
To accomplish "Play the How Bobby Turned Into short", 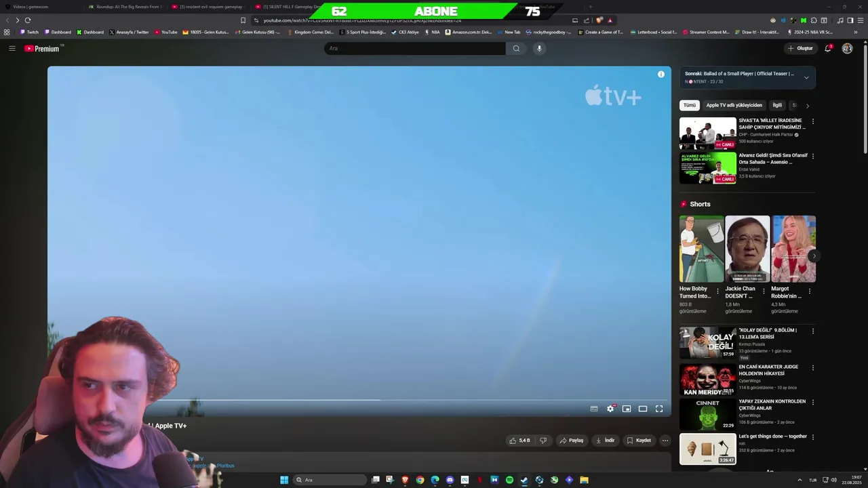I will [702, 249].
